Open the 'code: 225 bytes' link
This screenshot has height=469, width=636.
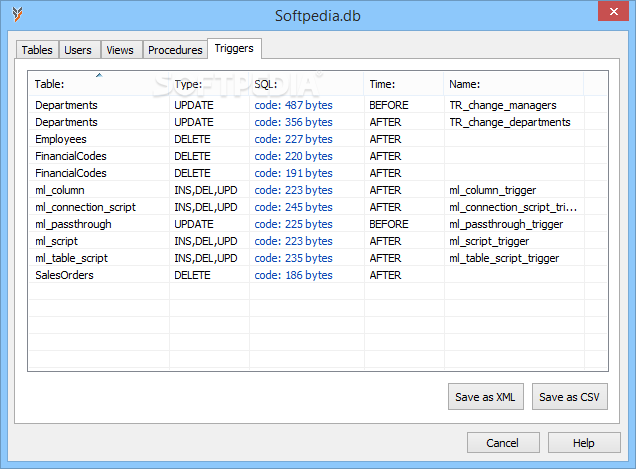pos(293,224)
